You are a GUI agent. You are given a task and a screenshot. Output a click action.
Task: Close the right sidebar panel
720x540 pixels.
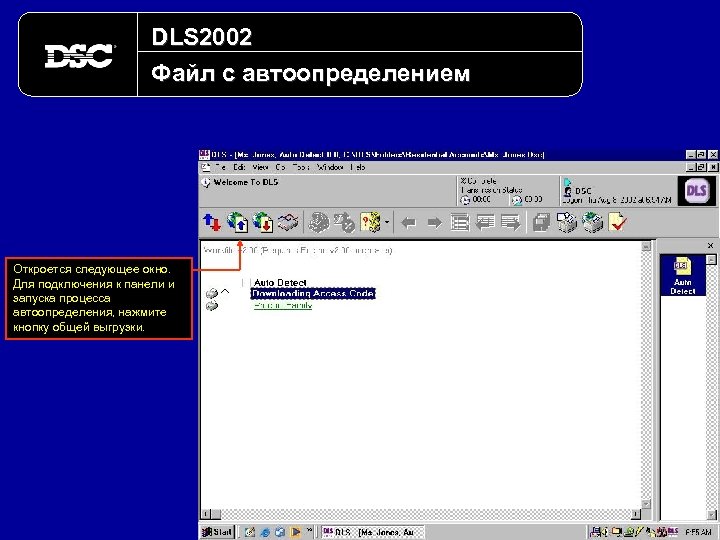710,246
